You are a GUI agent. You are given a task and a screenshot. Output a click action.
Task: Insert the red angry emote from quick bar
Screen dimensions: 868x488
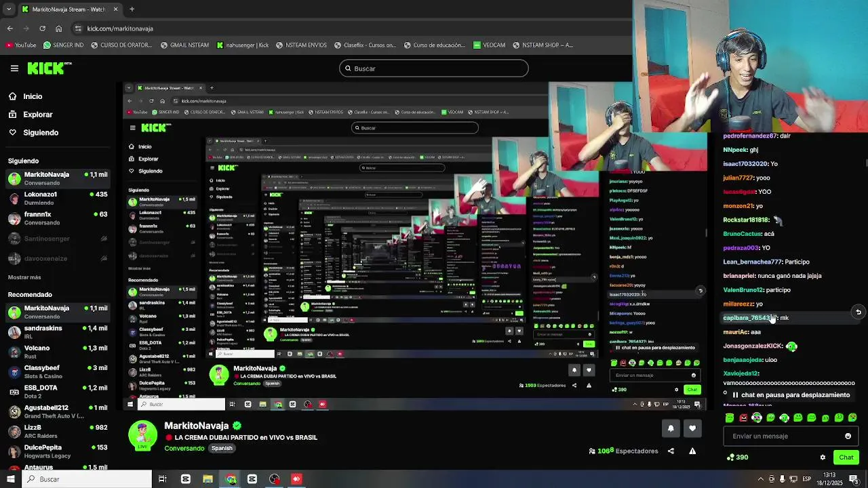743,418
